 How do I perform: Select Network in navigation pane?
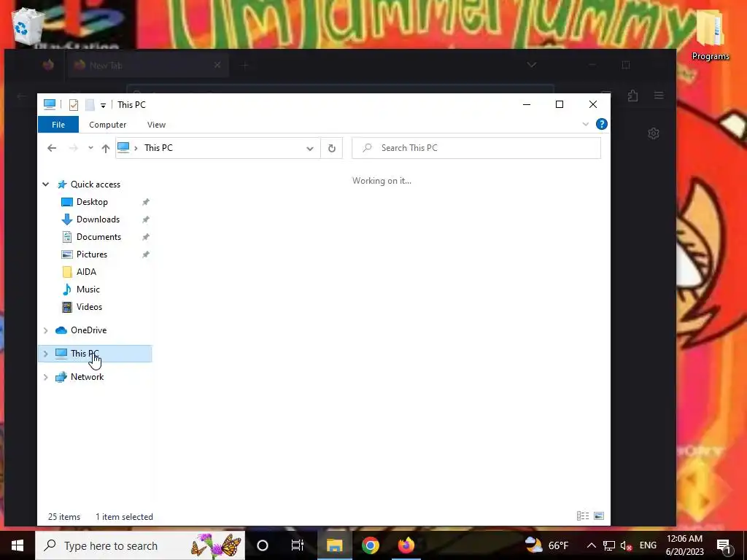(x=87, y=377)
